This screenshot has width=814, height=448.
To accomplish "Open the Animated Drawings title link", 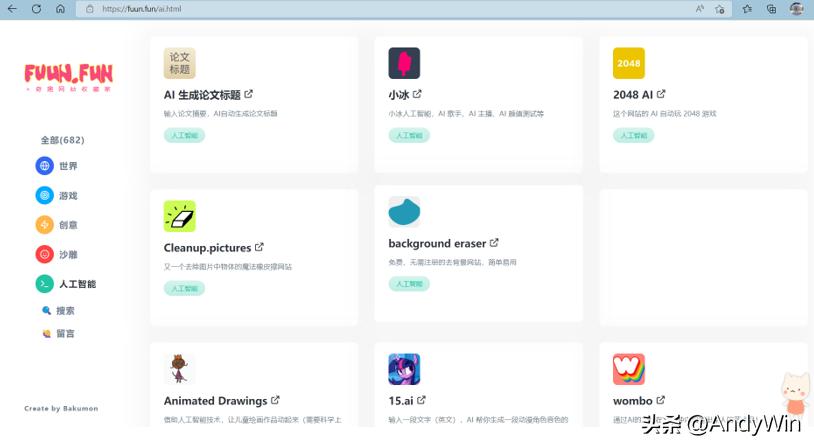I will coord(215,401).
